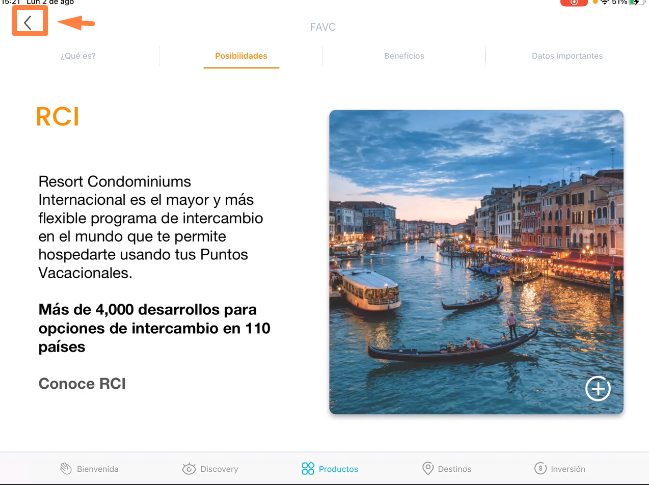
Task: Switch to the Beneficios tab
Action: pyautogui.click(x=404, y=56)
